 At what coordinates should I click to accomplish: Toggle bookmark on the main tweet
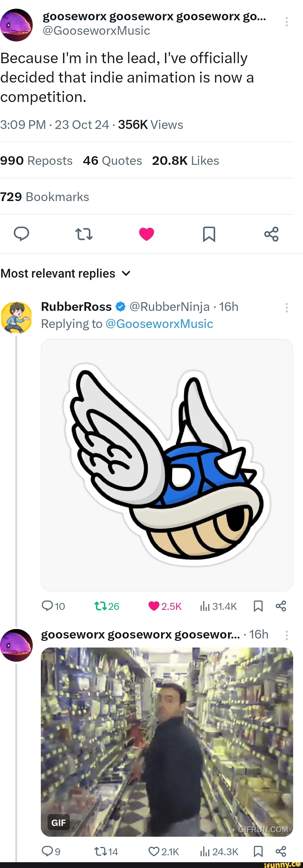[209, 234]
